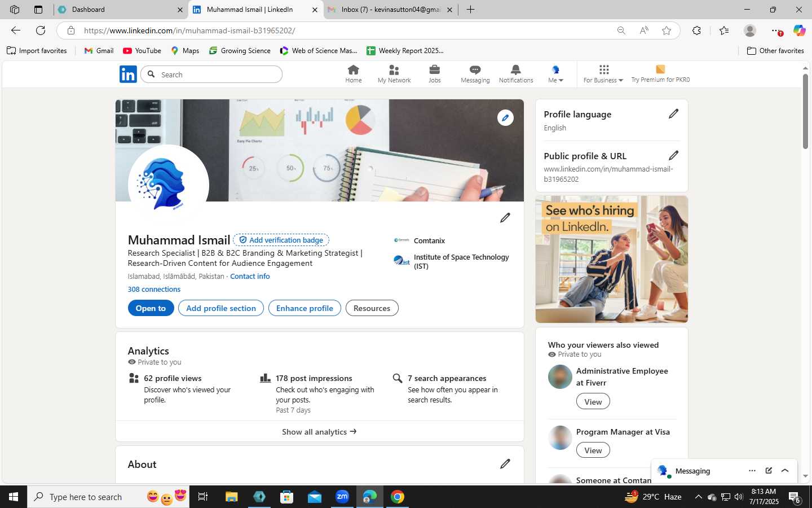The height and width of the screenshot is (508, 812).
Task: Open Edge tab actions menu icon
Action: point(38,9)
